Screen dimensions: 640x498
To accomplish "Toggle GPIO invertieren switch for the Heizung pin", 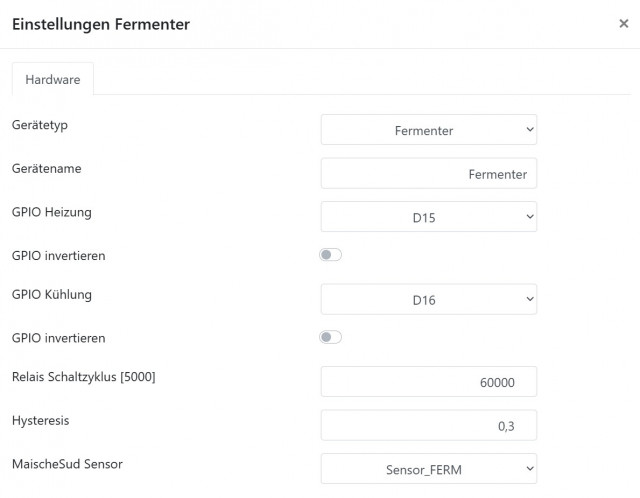I will [330, 255].
